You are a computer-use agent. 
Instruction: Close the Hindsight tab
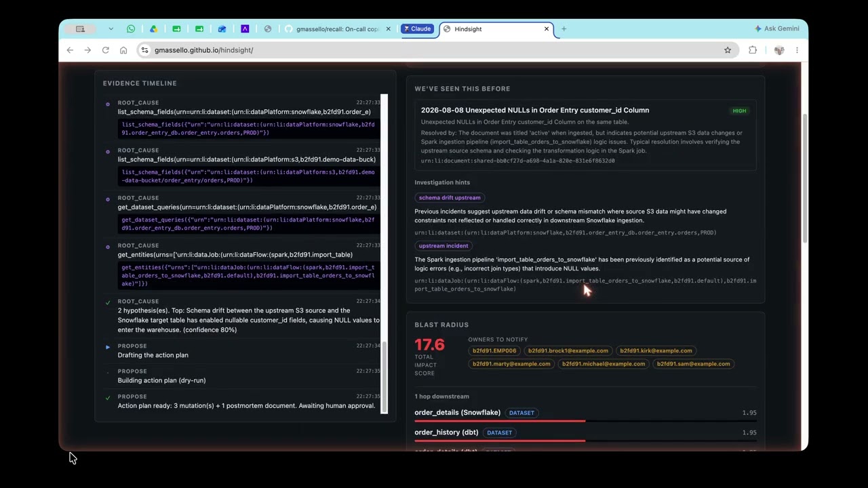547,29
